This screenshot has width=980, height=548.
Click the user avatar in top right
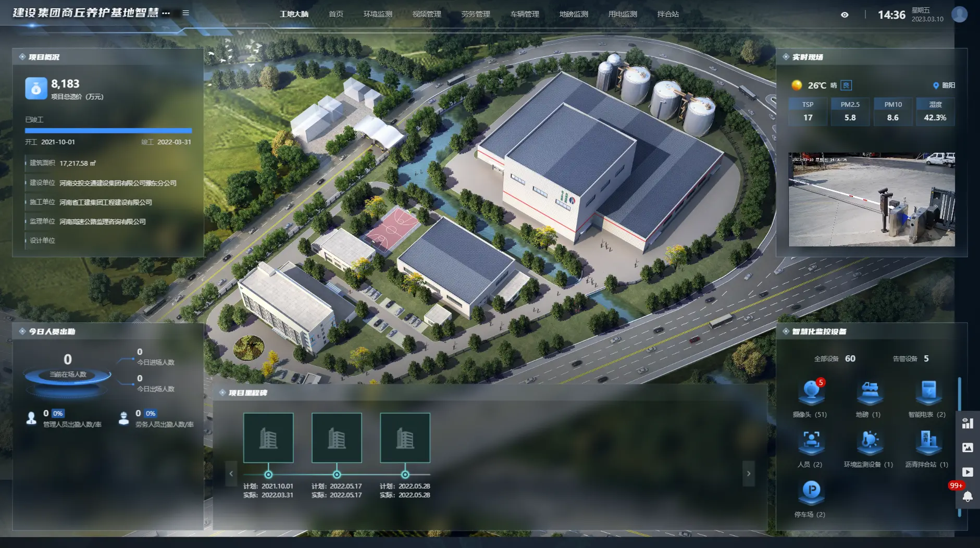click(x=959, y=15)
